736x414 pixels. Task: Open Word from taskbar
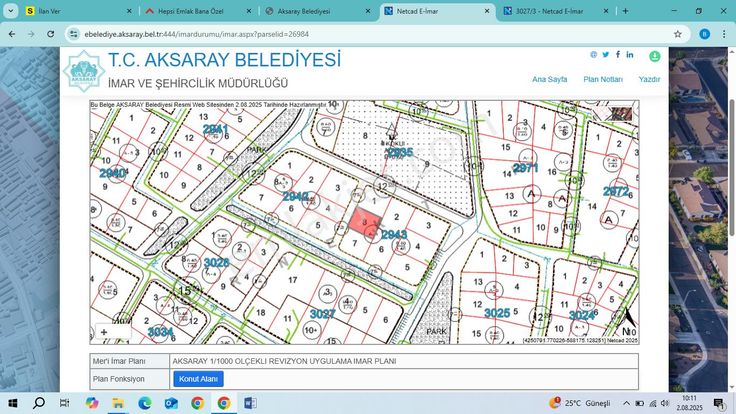coord(250,403)
